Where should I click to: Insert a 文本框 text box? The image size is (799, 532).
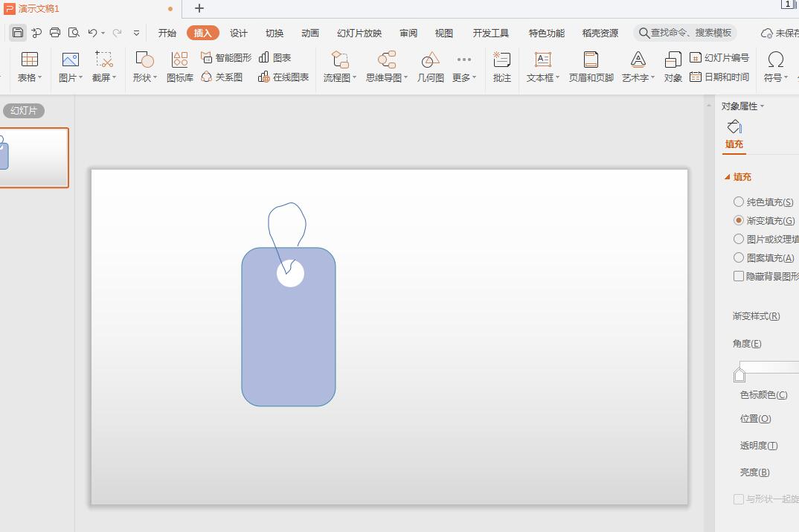543,67
